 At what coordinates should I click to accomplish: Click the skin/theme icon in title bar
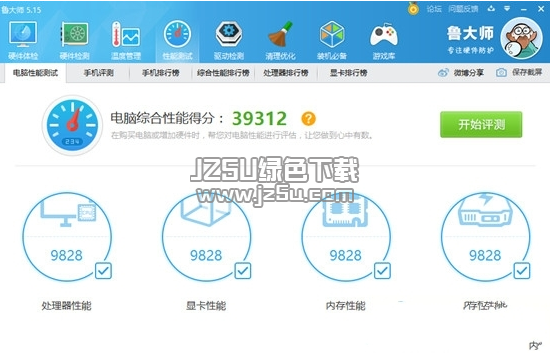491,9
